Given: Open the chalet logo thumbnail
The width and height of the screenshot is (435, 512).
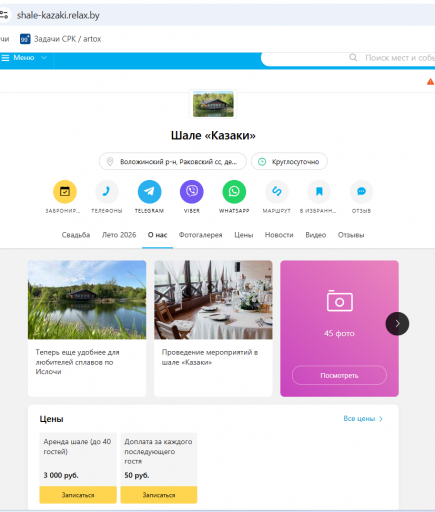Looking at the screenshot, I should point(213,104).
